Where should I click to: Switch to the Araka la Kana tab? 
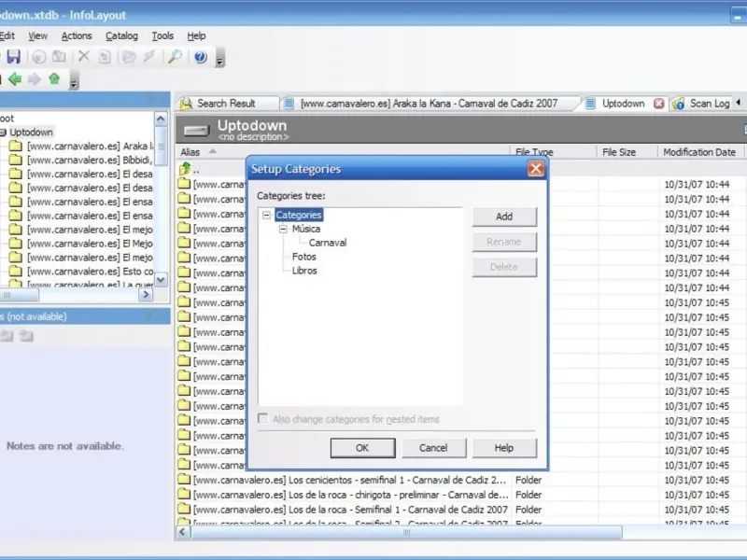pos(429,104)
